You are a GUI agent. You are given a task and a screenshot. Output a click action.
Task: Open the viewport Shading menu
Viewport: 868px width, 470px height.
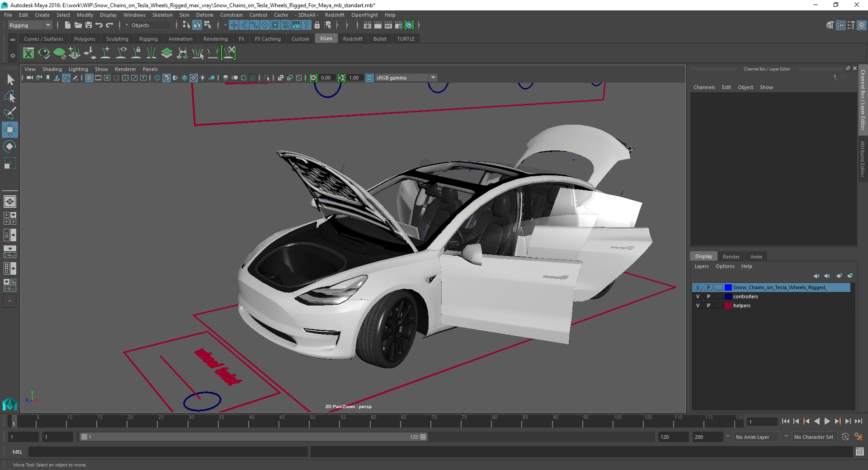52,69
